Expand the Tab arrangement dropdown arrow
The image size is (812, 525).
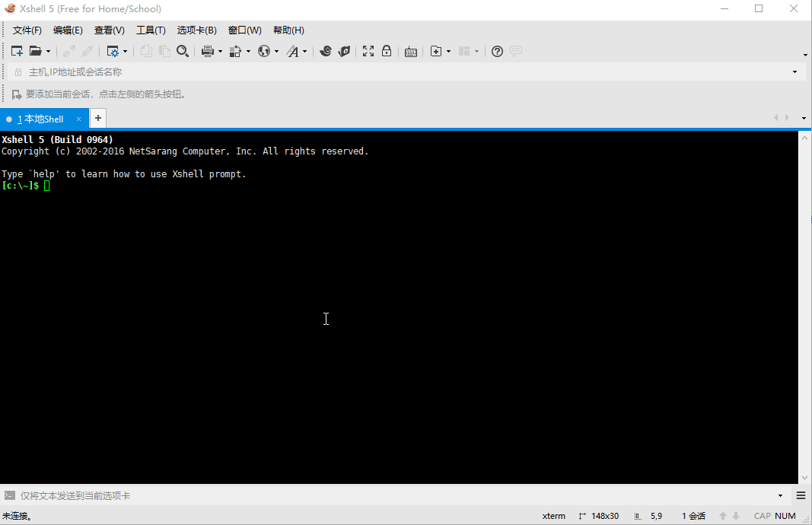tap(476, 51)
